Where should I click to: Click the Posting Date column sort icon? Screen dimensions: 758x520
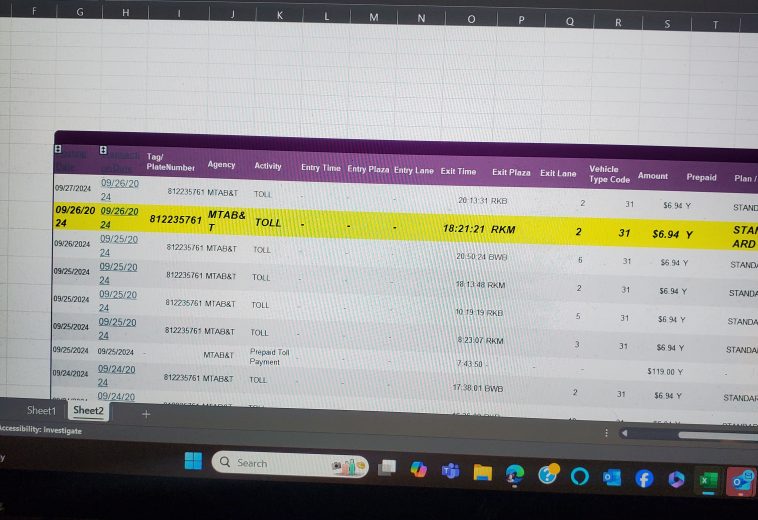point(58,149)
